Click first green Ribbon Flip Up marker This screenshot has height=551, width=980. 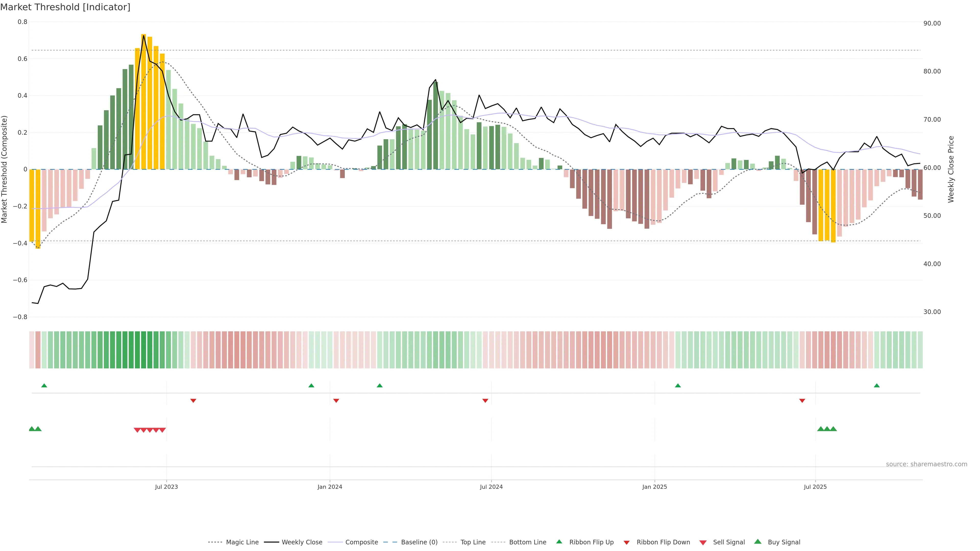coord(44,386)
